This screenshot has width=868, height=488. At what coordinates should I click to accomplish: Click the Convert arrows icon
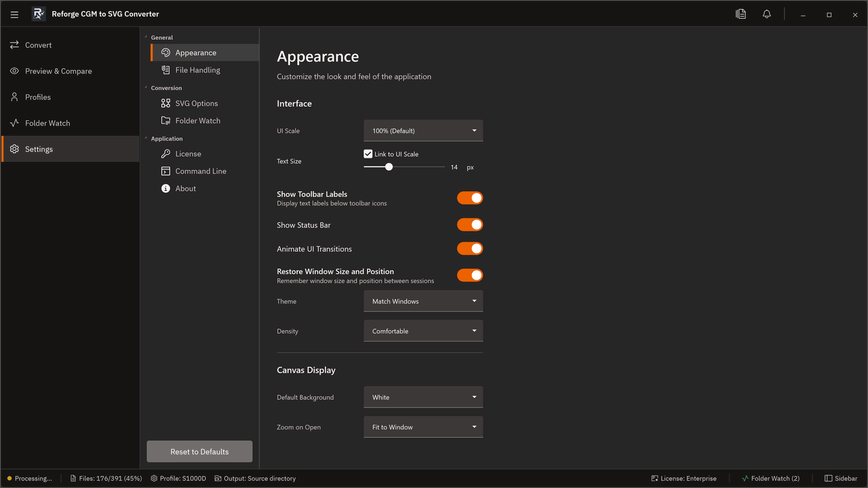(x=14, y=45)
